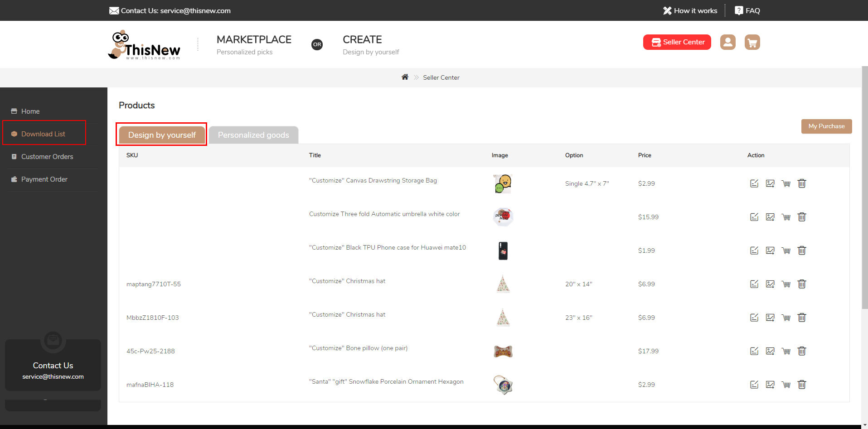Delete the Bone pillow product

802,351
